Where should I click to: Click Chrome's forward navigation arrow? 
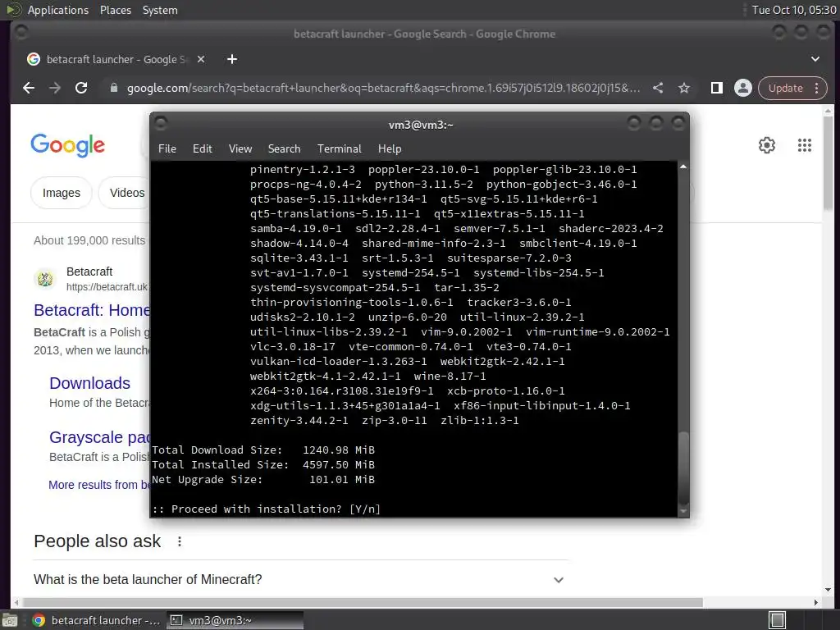55,88
